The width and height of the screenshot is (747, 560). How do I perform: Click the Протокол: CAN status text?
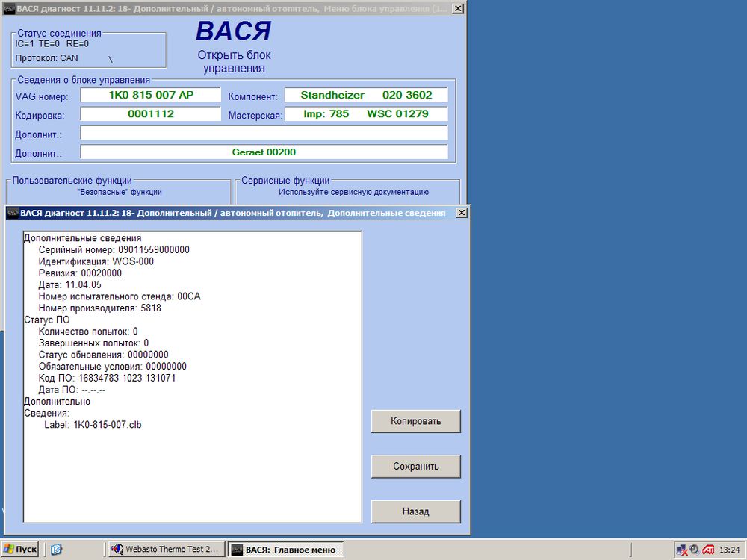pos(46,58)
